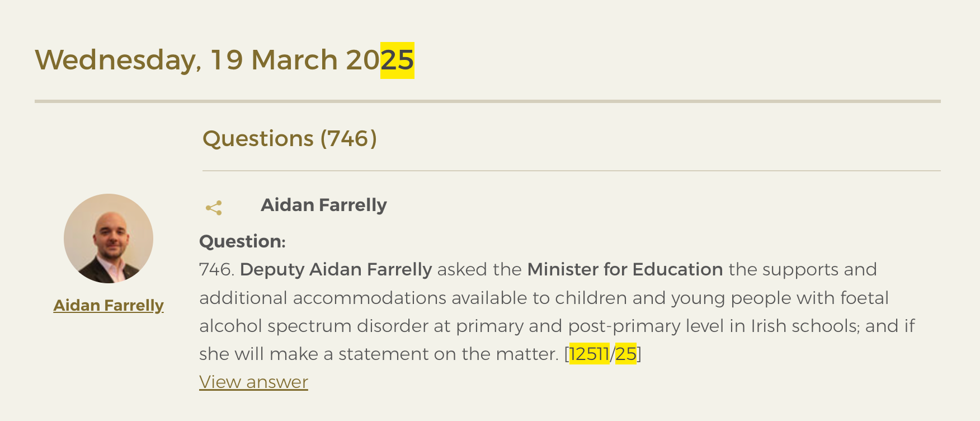This screenshot has width=980, height=421.
Task: Click the highlighted 25 in the date
Action: tap(397, 60)
